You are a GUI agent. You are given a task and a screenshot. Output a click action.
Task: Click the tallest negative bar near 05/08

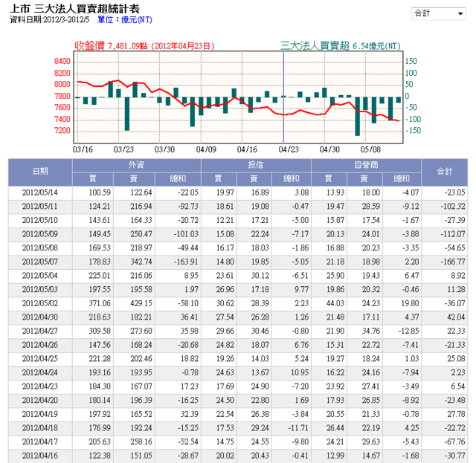(358, 117)
